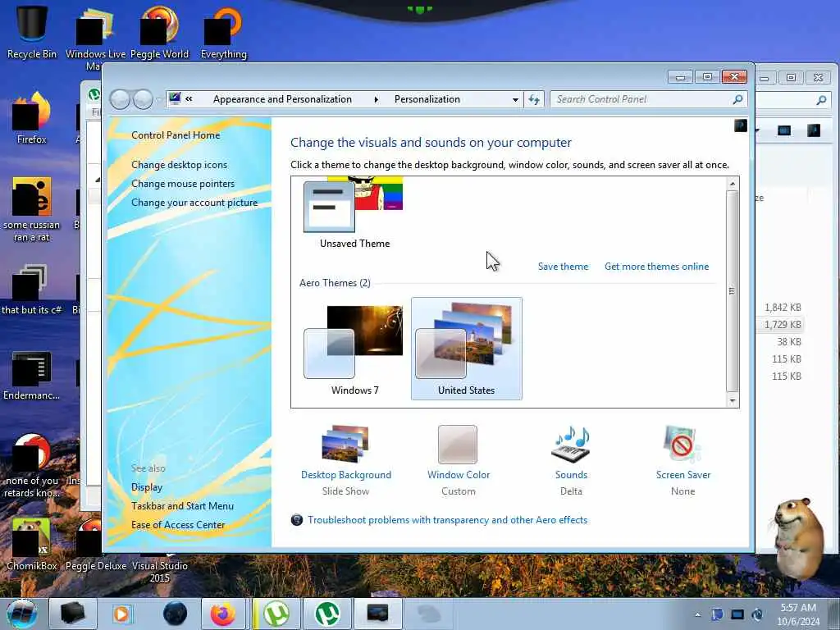Open the 'that but its c#' desktop icon
This screenshot has height=630, width=840.
[32, 288]
